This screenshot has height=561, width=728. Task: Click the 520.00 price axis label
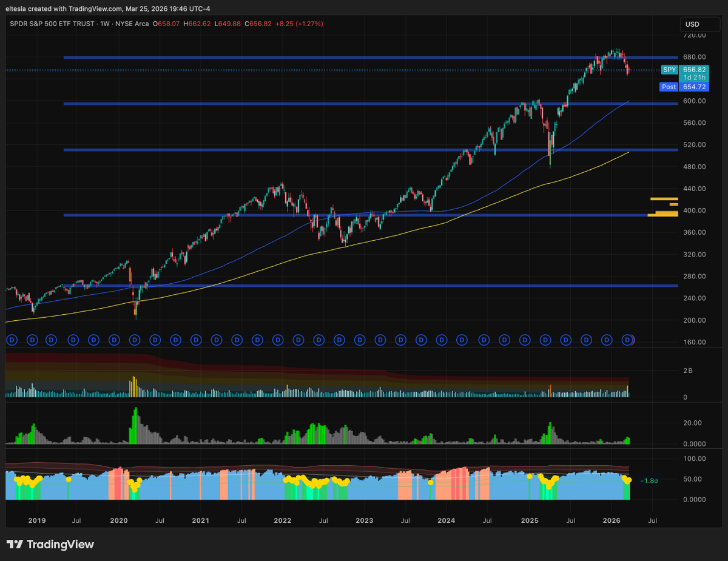694,145
